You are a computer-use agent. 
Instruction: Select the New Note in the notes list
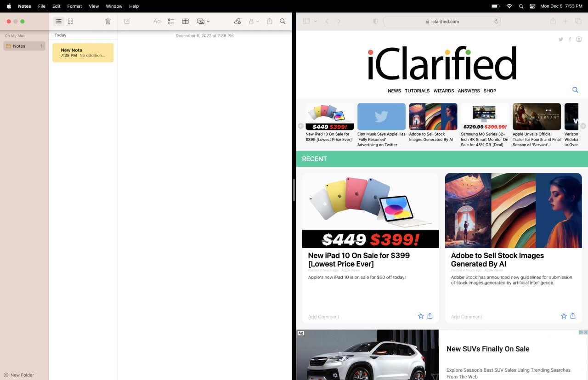[83, 52]
